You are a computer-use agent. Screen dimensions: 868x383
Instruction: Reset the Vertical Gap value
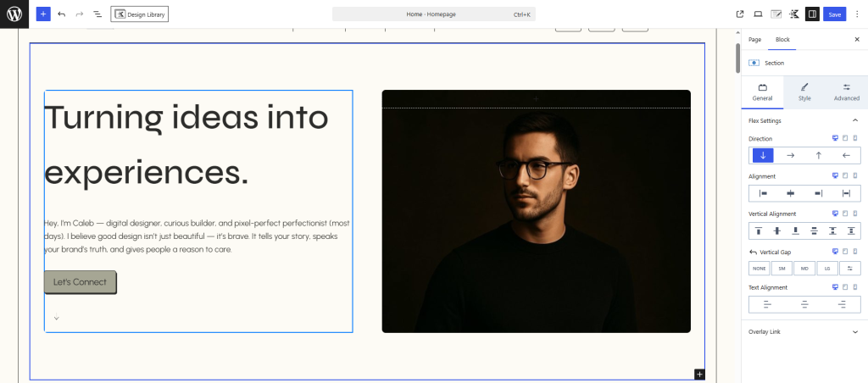[753, 252]
